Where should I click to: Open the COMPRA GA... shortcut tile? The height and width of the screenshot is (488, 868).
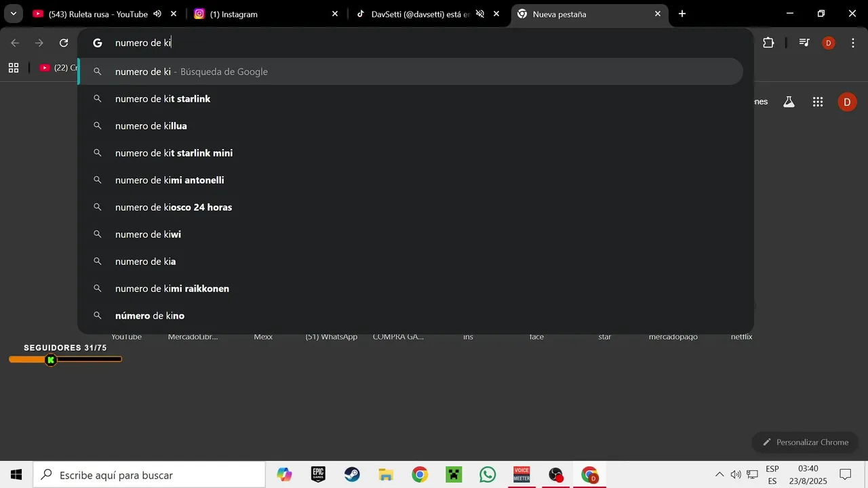(398, 336)
